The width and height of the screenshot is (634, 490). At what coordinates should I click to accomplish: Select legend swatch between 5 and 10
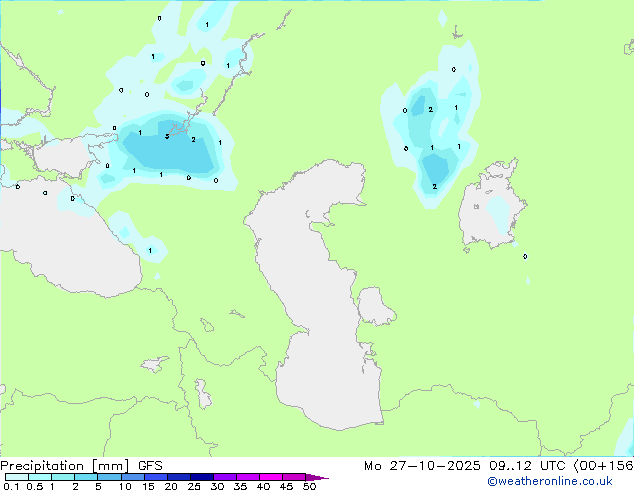click(x=109, y=477)
